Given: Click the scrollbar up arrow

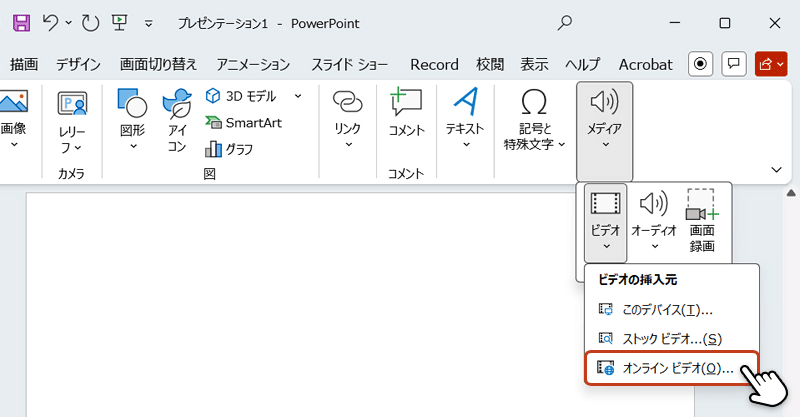Looking at the screenshot, I should pos(791,193).
